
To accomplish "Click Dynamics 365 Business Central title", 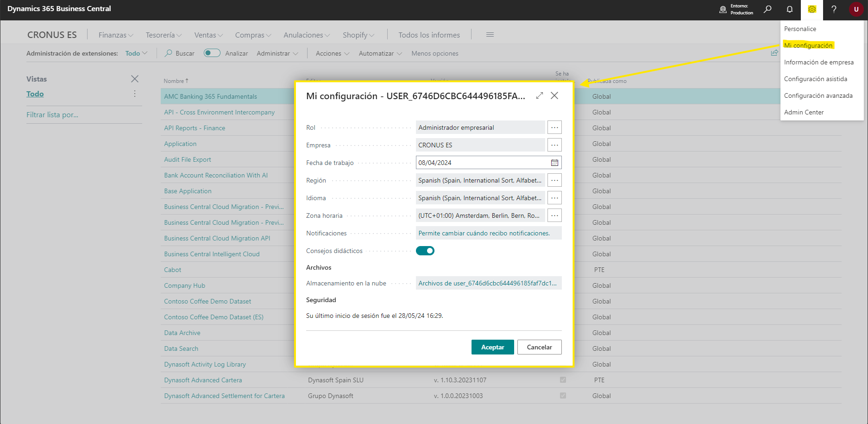I will (x=59, y=9).
